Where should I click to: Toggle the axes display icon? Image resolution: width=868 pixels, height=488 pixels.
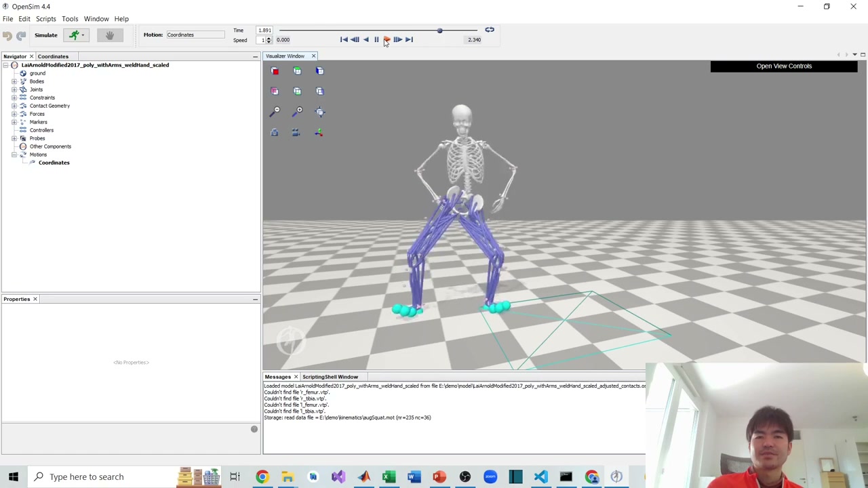(x=319, y=132)
